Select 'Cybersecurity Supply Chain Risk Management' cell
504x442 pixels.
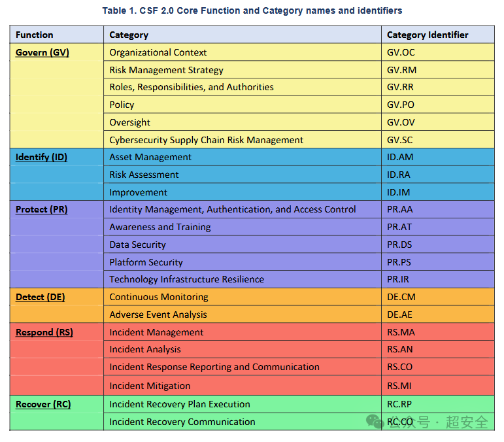click(243, 139)
